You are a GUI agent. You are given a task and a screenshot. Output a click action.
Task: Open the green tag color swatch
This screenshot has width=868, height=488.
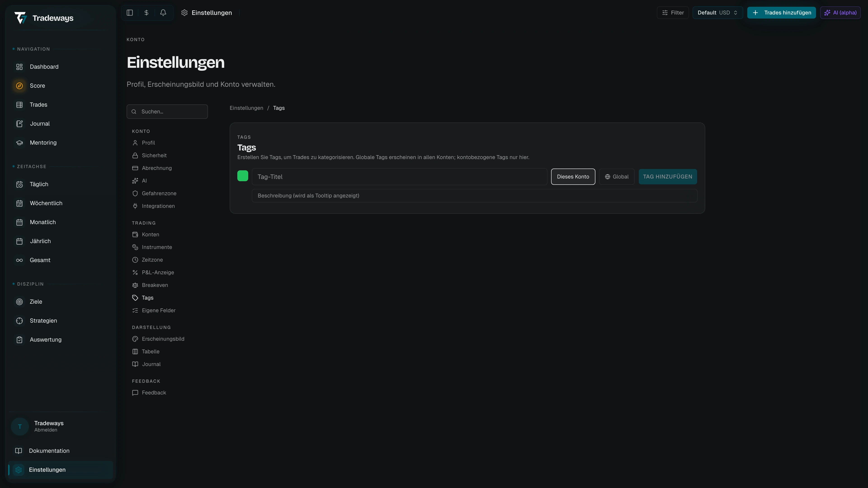[243, 176]
